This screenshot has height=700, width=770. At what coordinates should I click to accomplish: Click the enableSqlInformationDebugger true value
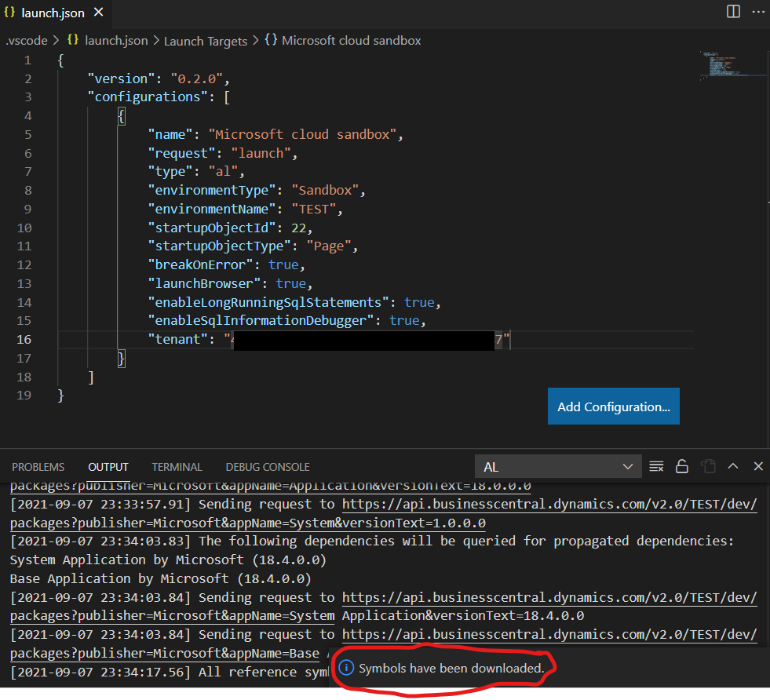click(x=404, y=320)
